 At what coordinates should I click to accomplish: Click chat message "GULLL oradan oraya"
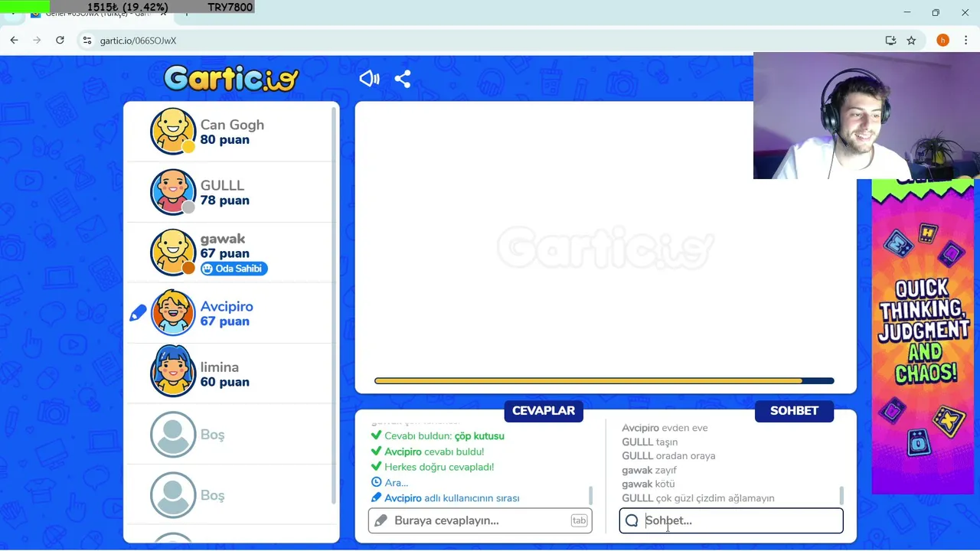668,456
